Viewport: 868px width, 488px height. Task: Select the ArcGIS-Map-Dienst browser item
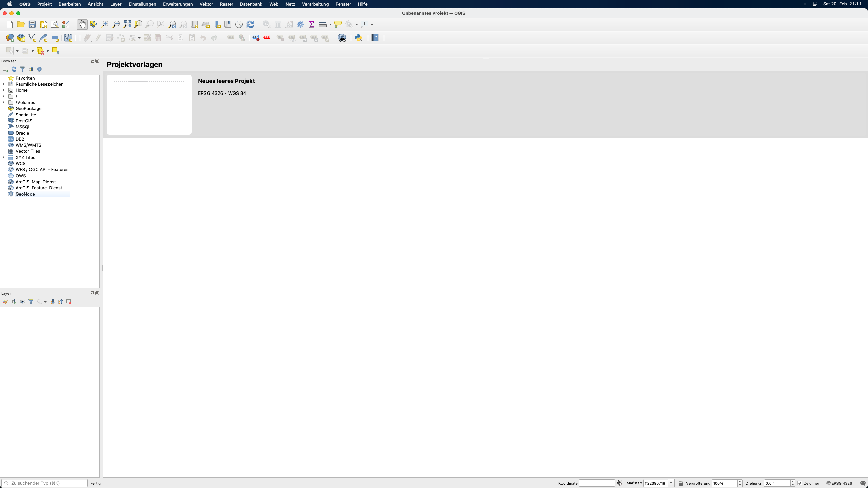36,182
